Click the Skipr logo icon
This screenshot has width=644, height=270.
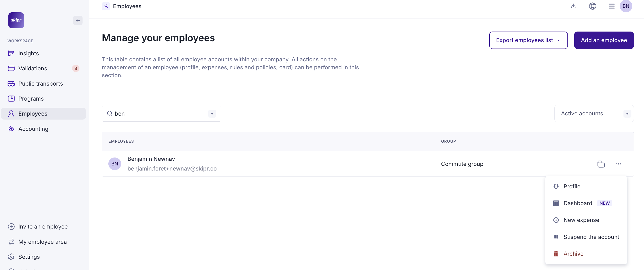click(x=16, y=20)
